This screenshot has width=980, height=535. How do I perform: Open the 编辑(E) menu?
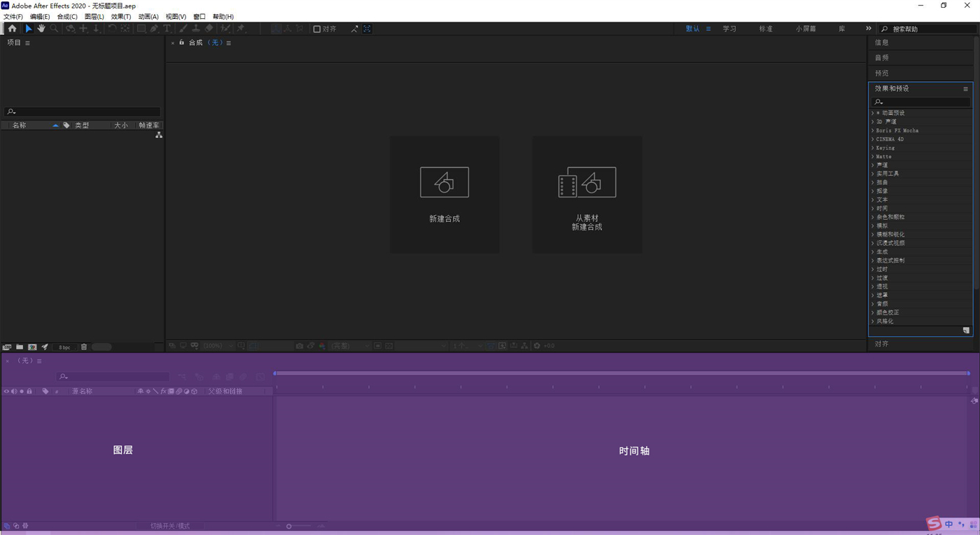coord(40,17)
